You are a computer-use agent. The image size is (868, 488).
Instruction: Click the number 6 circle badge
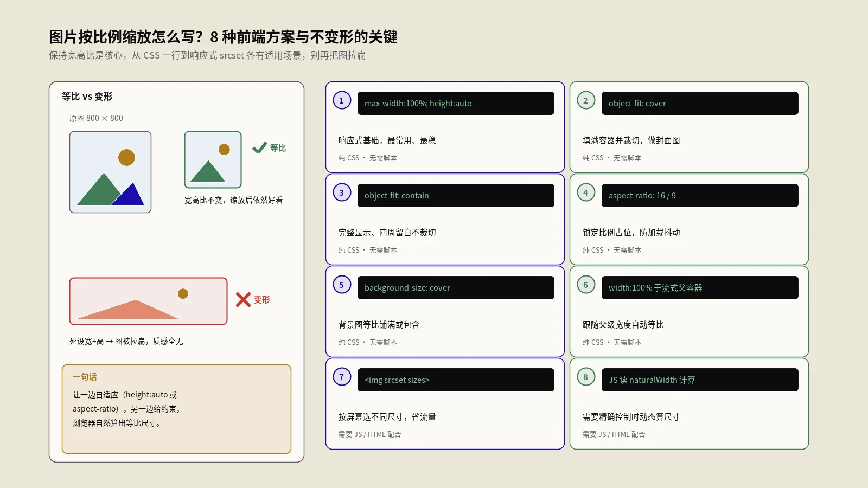coord(586,285)
